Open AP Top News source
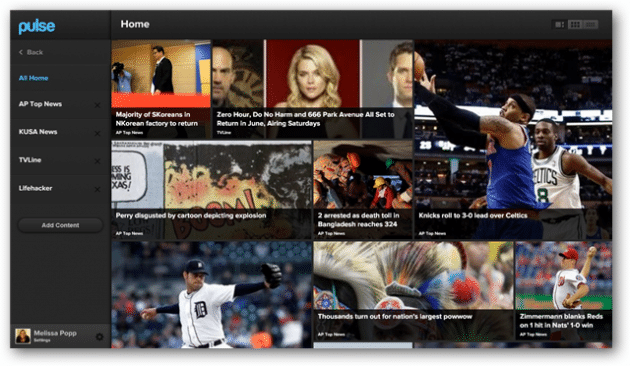 [40, 104]
